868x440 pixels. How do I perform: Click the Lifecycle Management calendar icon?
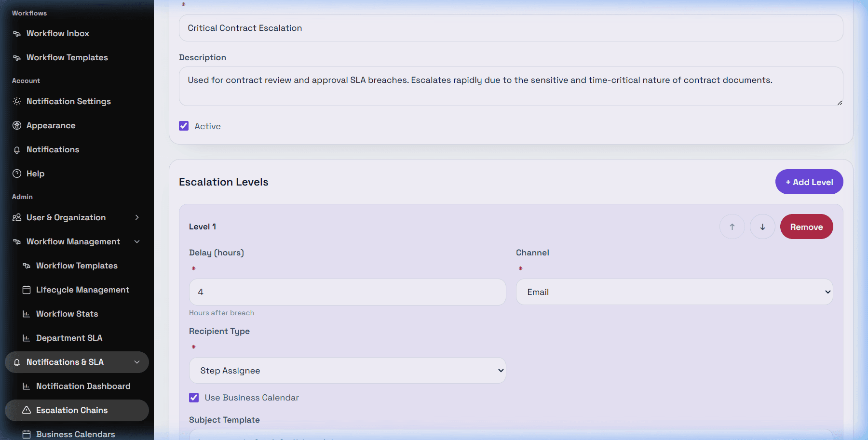pos(27,290)
